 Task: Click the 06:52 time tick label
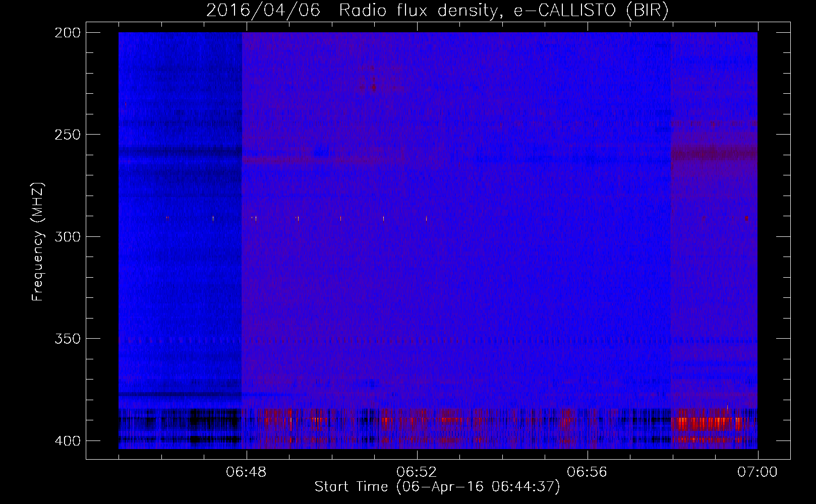click(x=417, y=472)
